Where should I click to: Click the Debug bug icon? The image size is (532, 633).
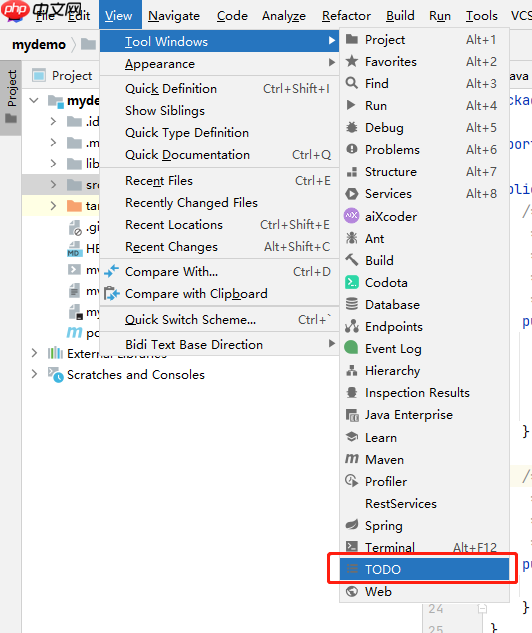pyautogui.click(x=352, y=128)
